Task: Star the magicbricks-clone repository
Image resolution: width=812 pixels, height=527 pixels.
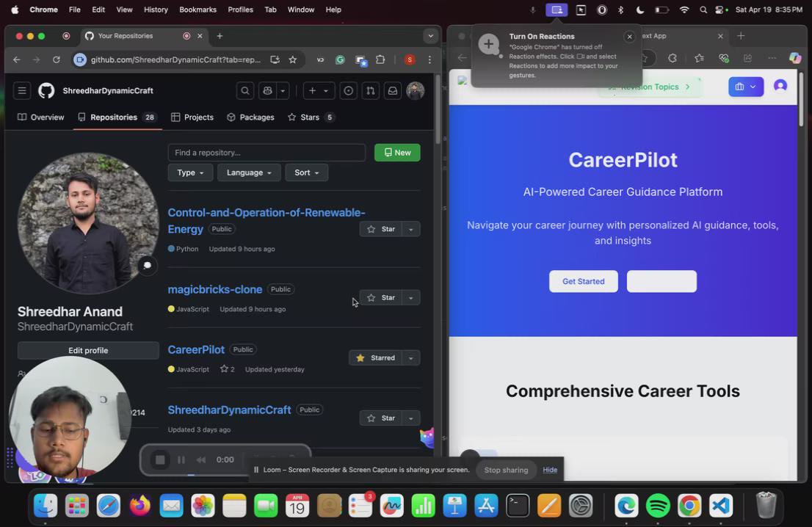Action: (380, 298)
